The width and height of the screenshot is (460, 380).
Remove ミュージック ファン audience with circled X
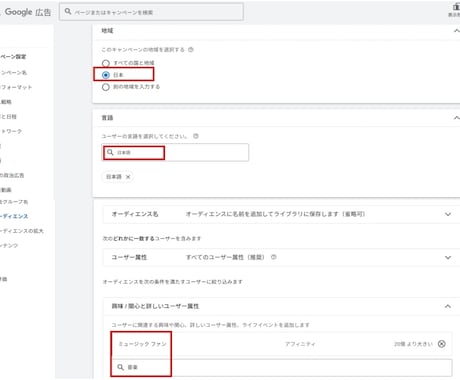click(442, 344)
